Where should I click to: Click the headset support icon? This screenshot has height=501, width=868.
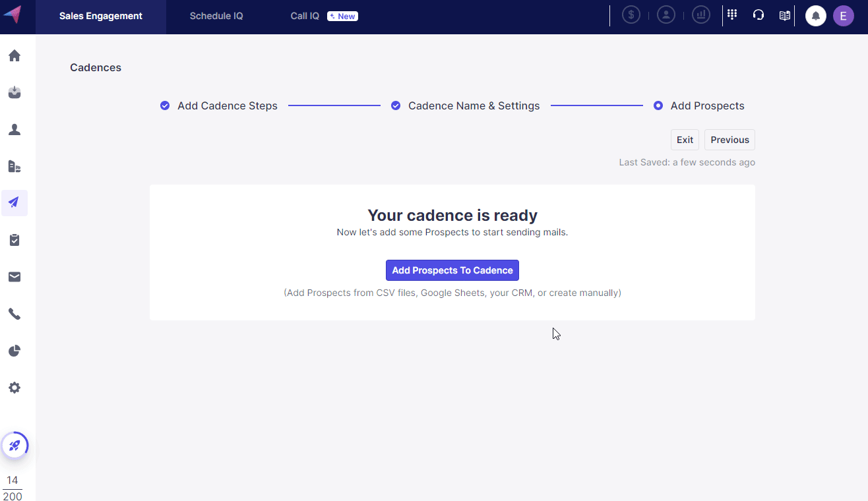click(x=758, y=15)
